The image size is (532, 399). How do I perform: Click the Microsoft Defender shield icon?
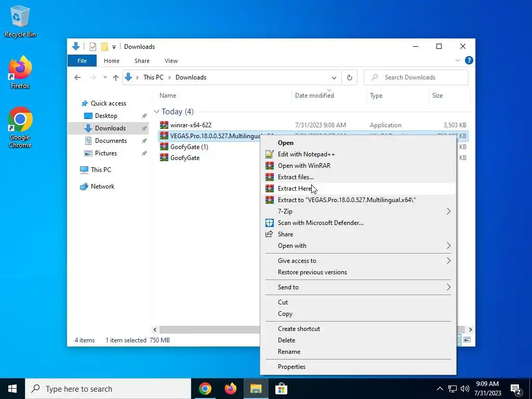[x=270, y=223]
